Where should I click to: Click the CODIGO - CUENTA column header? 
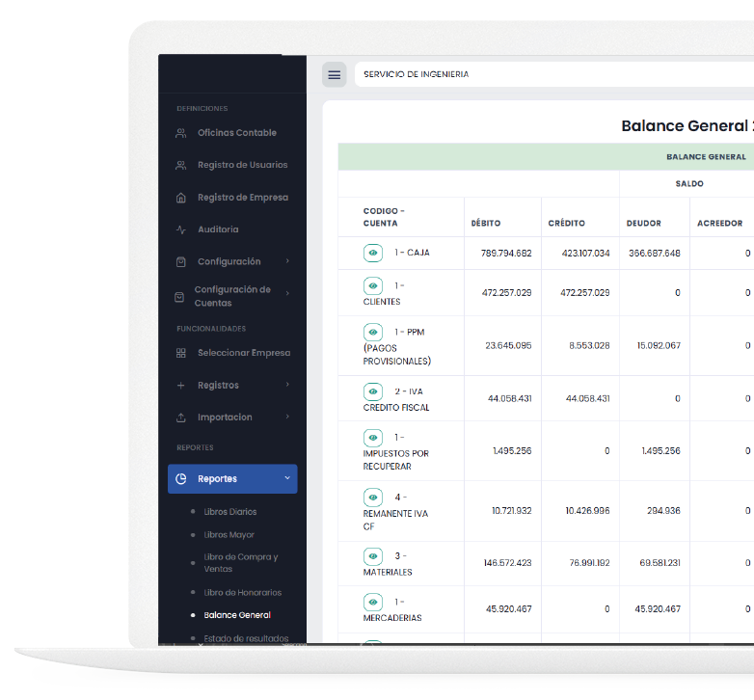(x=384, y=217)
